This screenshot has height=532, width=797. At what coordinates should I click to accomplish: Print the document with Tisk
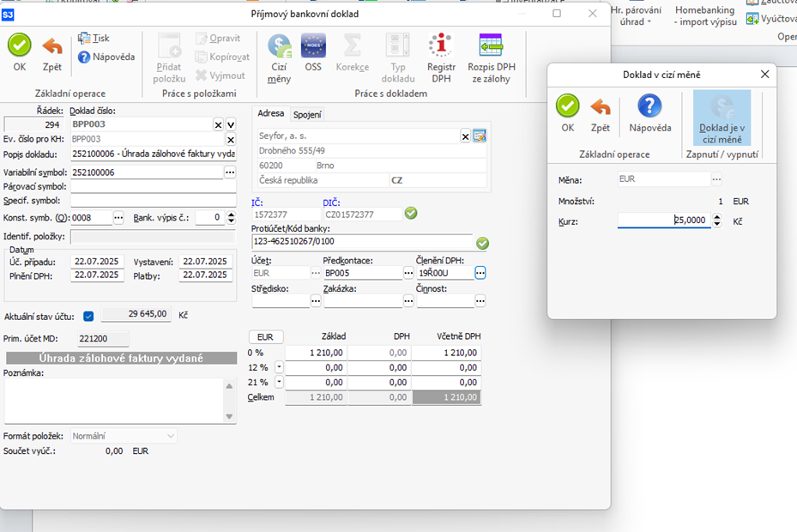pos(94,38)
